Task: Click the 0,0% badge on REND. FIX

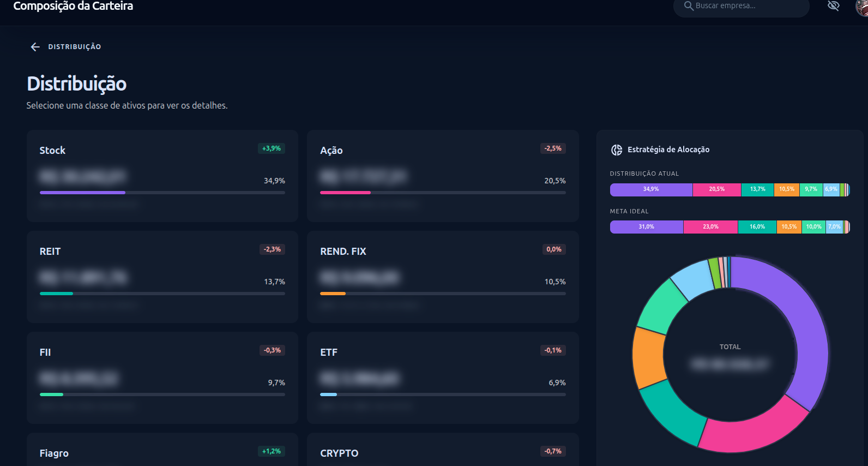Action: click(x=554, y=249)
